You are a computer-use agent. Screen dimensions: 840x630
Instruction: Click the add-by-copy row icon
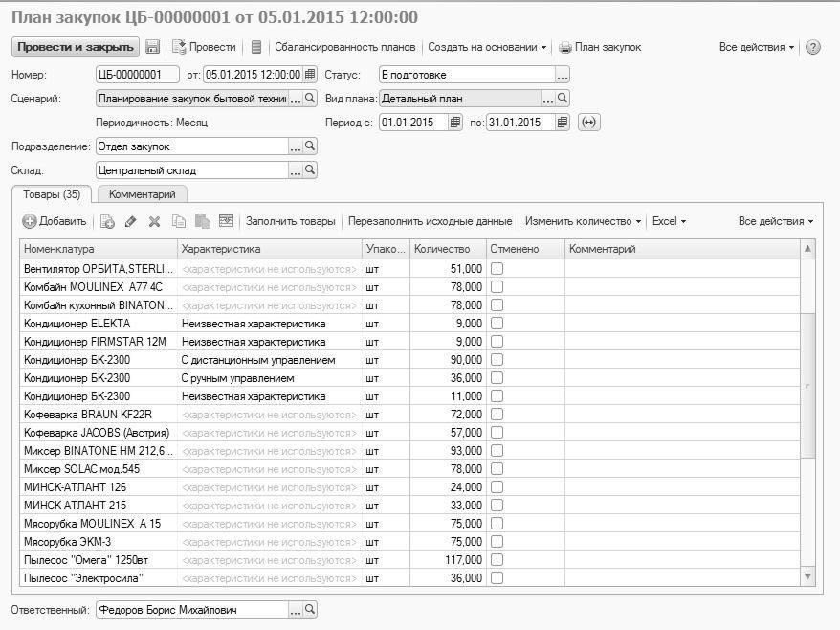pyautogui.click(x=107, y=221)
